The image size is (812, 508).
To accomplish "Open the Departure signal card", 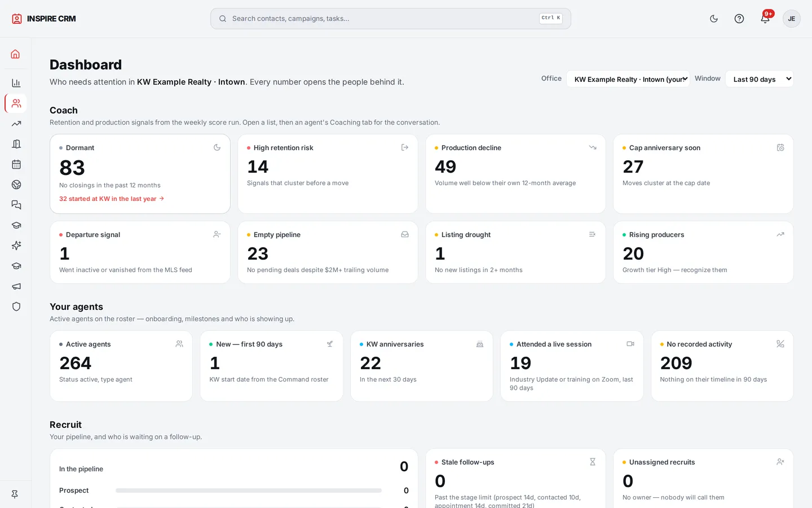I will click(x=140, y=252).
